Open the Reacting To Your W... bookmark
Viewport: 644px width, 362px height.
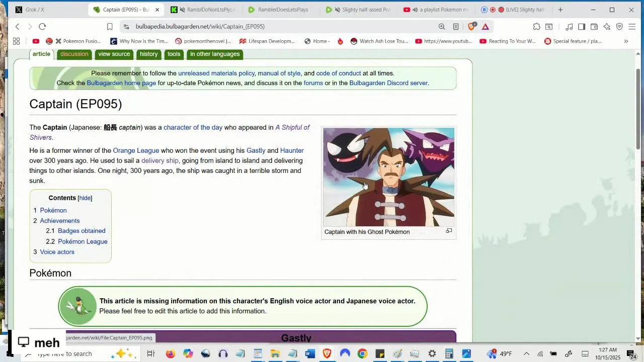(508, 41)
